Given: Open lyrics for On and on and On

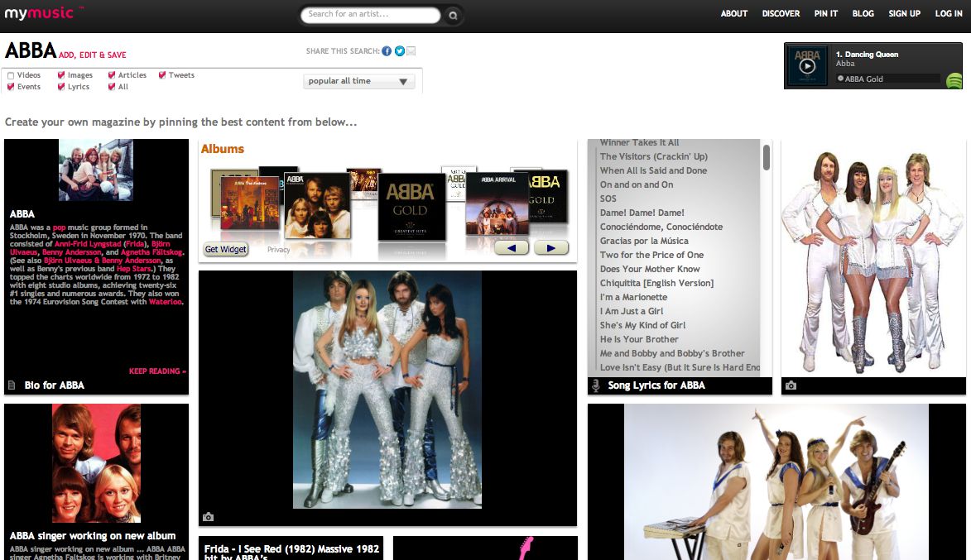Looking at the screenshot, I should 636,184.
